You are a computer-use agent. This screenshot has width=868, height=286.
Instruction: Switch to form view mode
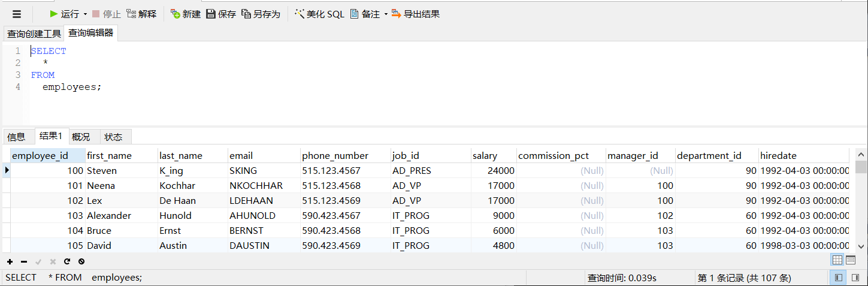pyautogui.click(x=850, y=260)
